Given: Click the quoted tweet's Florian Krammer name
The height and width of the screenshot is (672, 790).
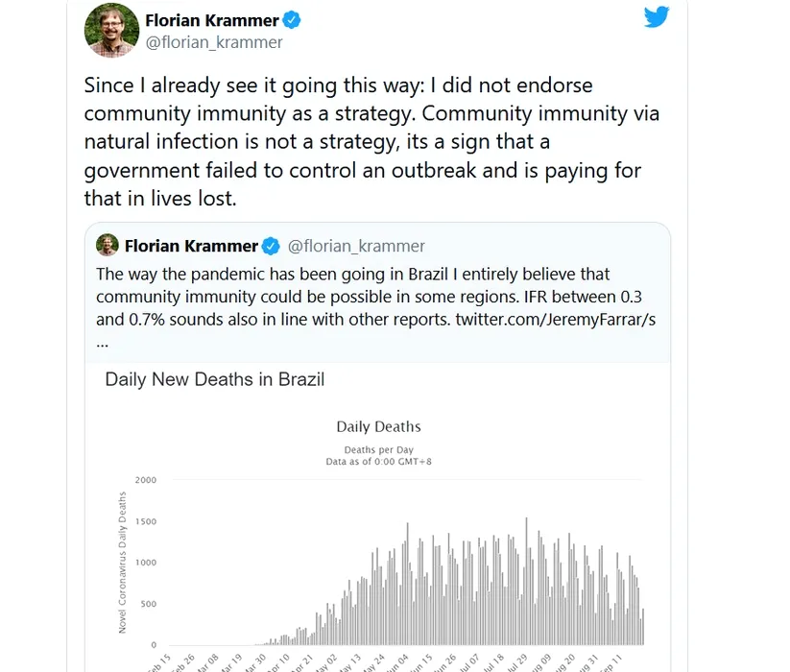Looking at the screenshot, I should point(192,246).
